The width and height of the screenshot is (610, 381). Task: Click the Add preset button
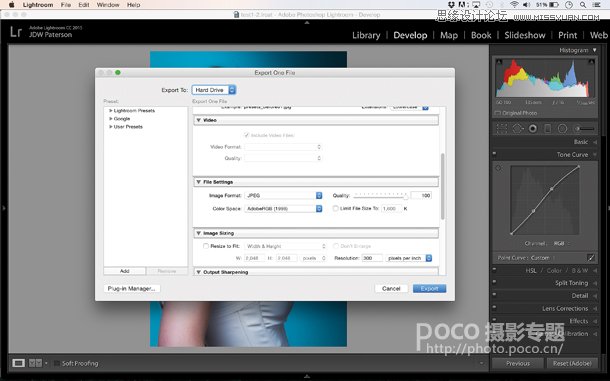[x=124, y=271]
